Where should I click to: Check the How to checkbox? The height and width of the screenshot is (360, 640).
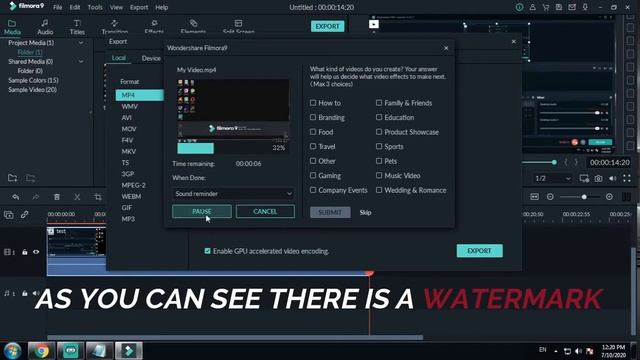point(313,103)
